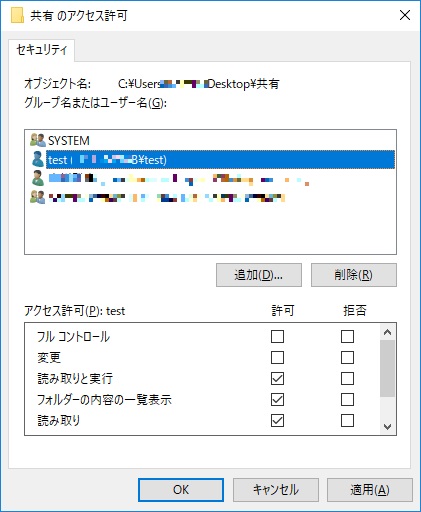The height and width of the screenshot is (512, 421).
Task: Open the セキュリティ tab
Action: pyautogui.click(x=42, y=50)
